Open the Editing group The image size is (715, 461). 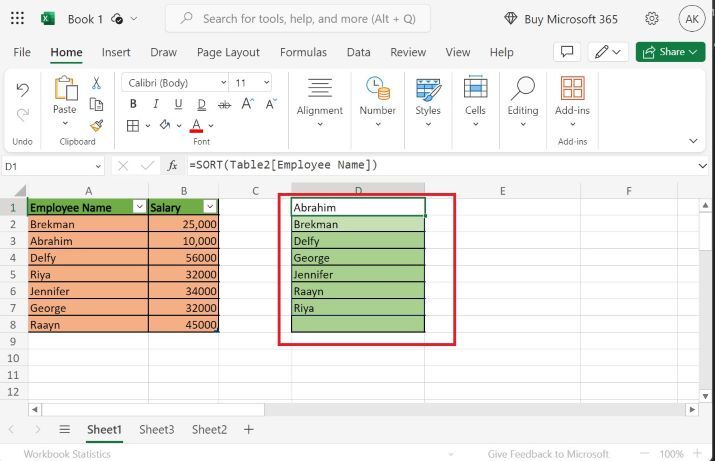(523, 103)
